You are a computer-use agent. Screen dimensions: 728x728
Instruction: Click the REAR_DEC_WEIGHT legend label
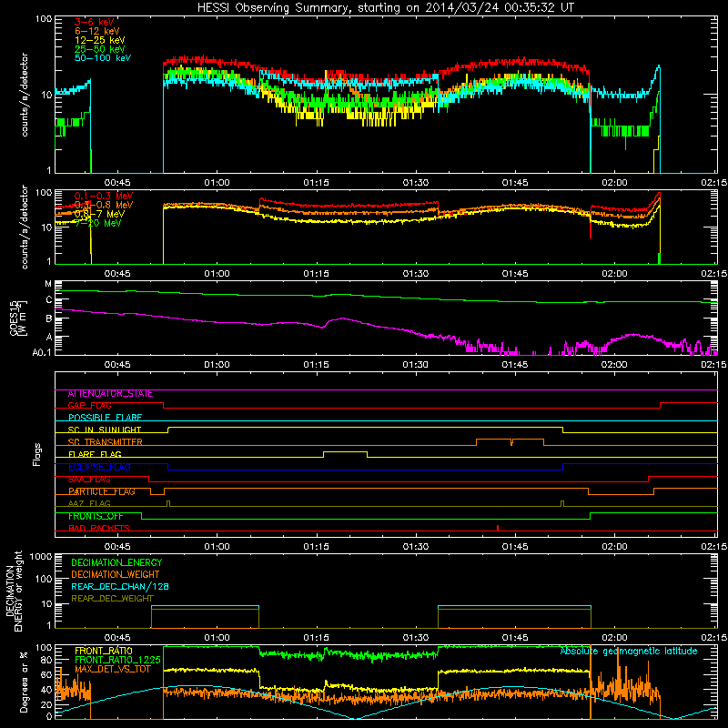click(112, 599)
